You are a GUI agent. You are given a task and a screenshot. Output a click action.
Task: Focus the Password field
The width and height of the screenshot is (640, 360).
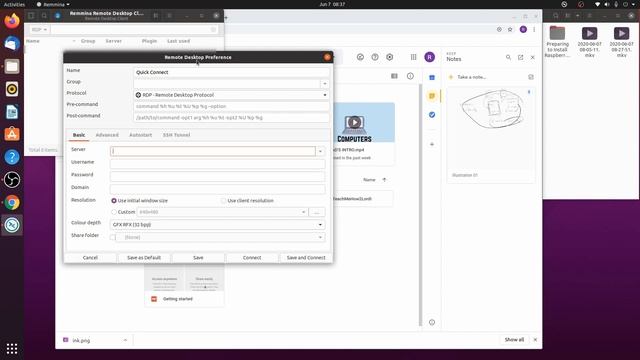pyautogui.click(x=218, y=177)
